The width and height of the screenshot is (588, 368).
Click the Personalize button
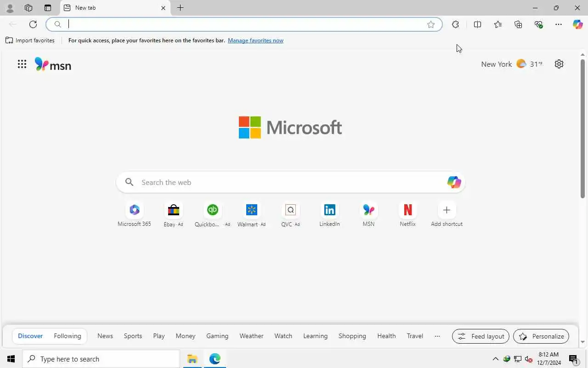(541, 336)
